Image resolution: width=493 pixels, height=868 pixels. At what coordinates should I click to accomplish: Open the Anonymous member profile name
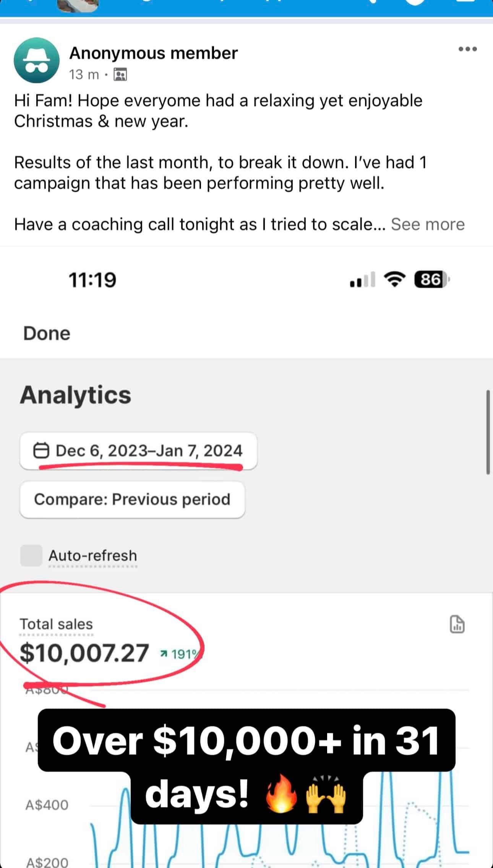coord(153,53)
